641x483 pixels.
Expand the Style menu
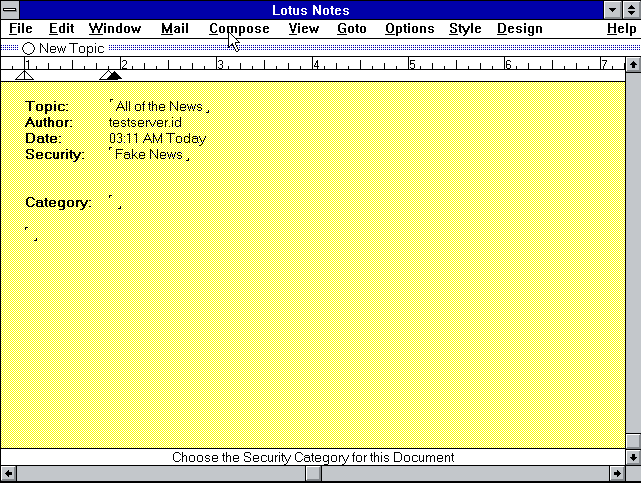click(465, 29)
